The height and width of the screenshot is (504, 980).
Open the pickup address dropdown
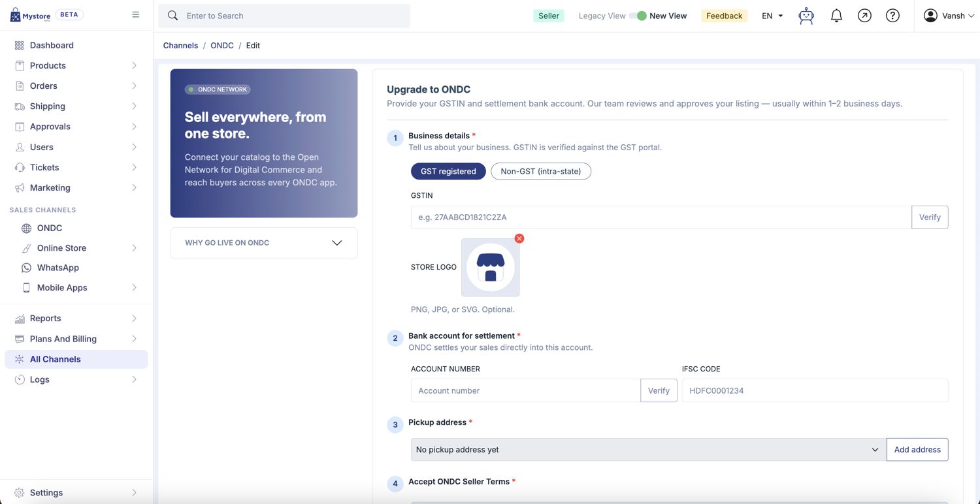[648, 449]
